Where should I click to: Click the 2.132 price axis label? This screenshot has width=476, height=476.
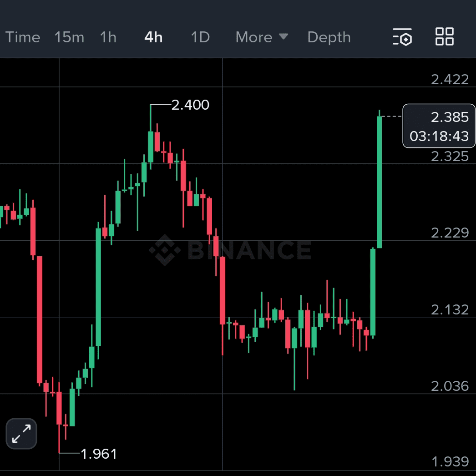point(450,309)
